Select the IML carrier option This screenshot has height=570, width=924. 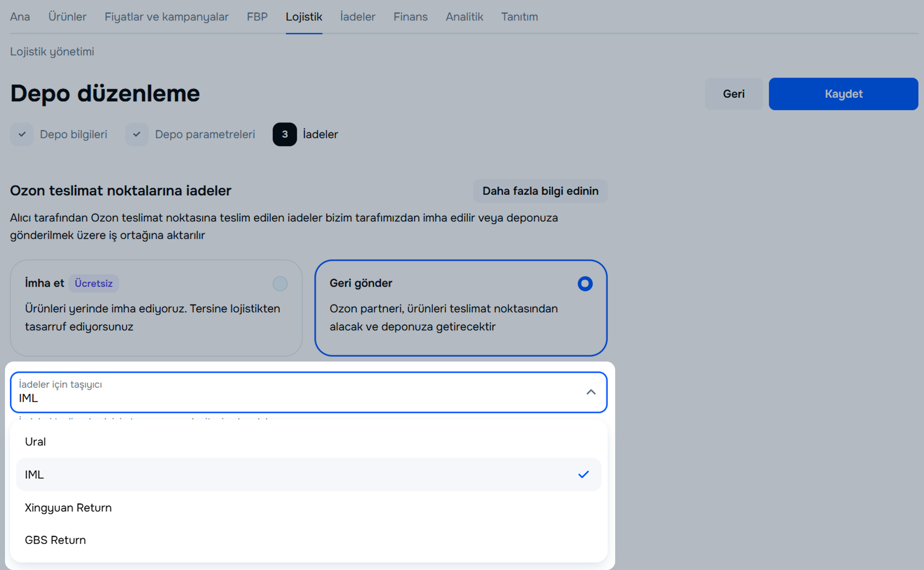(x=34, y=474)
